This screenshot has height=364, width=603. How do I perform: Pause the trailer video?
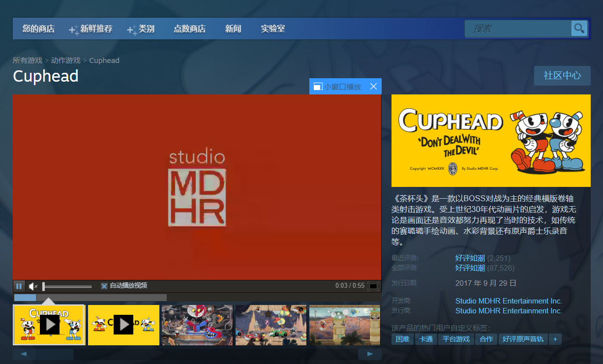(x=19, y=286)
